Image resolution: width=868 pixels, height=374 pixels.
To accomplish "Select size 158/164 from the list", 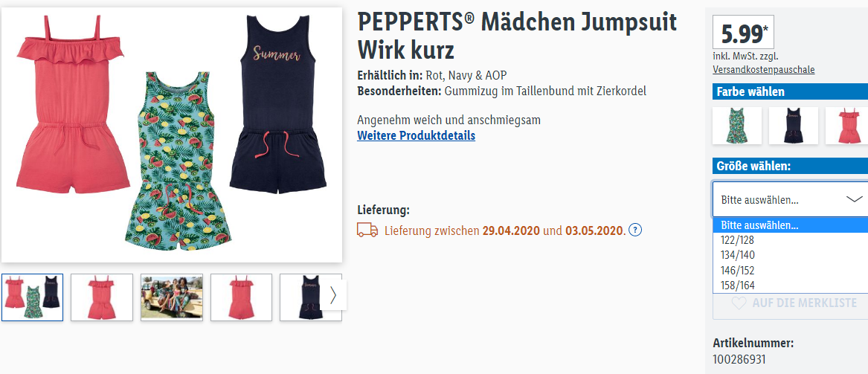I will [x=791, y=286].
